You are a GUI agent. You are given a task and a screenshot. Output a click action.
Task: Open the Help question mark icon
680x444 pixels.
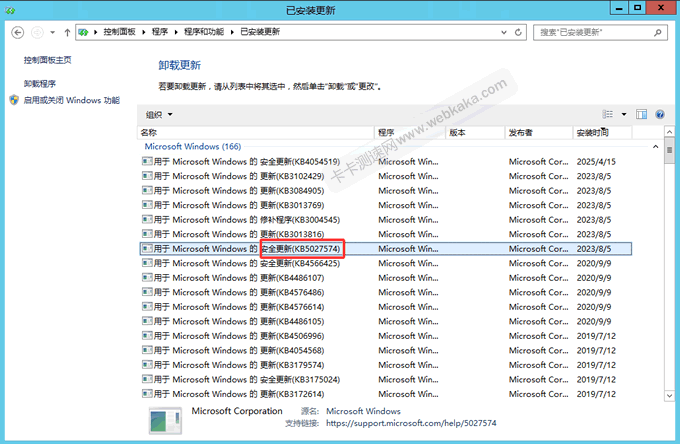pos(660,115)
